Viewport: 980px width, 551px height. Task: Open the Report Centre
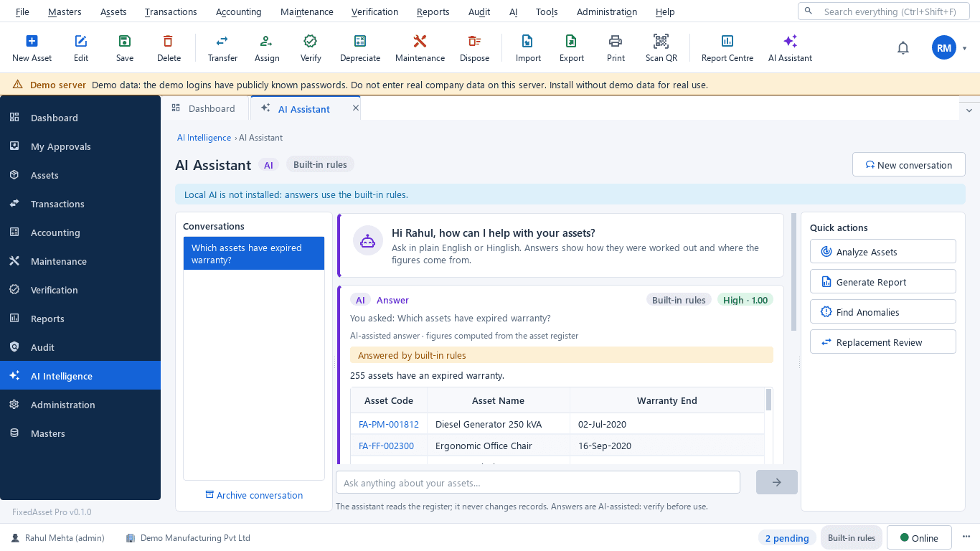pyautogui.click(x=727, y=49)
